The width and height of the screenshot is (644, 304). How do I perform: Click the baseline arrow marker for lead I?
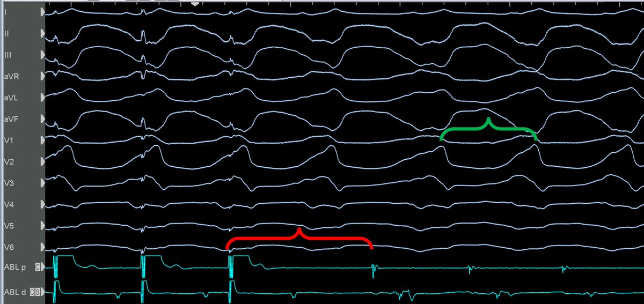pos(42,11)
